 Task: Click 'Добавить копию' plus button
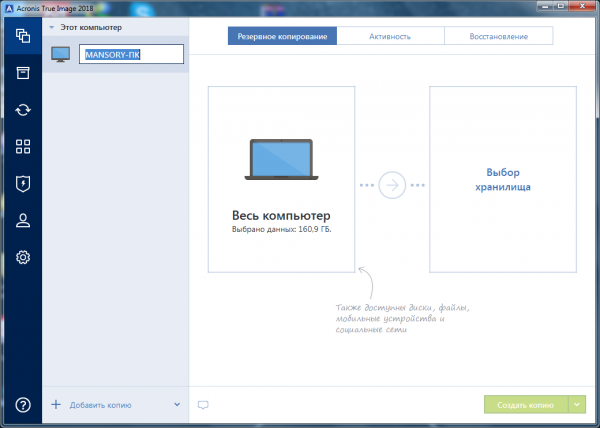pyautogui.click(x=56, y=405)
